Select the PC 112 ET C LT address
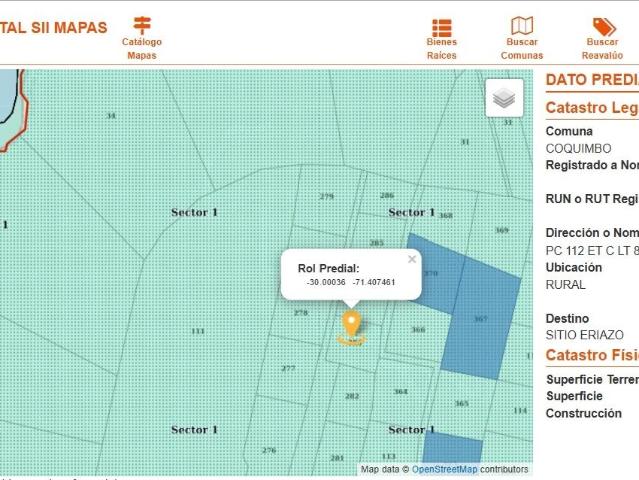The height and width of the screenshot is (480, 639). pos(592,251)
